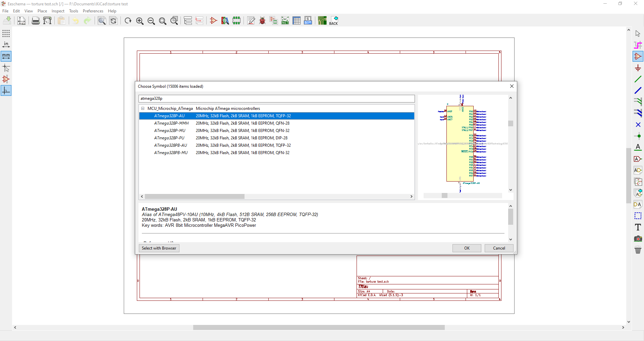The image size is (644, 341).
Task: Click the Redraw view icon
Action: coord(128,21)
